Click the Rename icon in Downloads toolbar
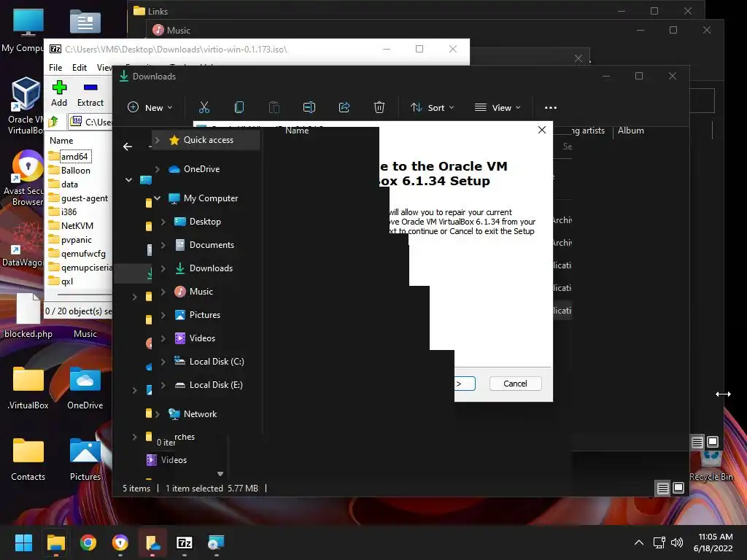Image resolution: width=747 pixels, height=560 pixels. click(309, 108)
